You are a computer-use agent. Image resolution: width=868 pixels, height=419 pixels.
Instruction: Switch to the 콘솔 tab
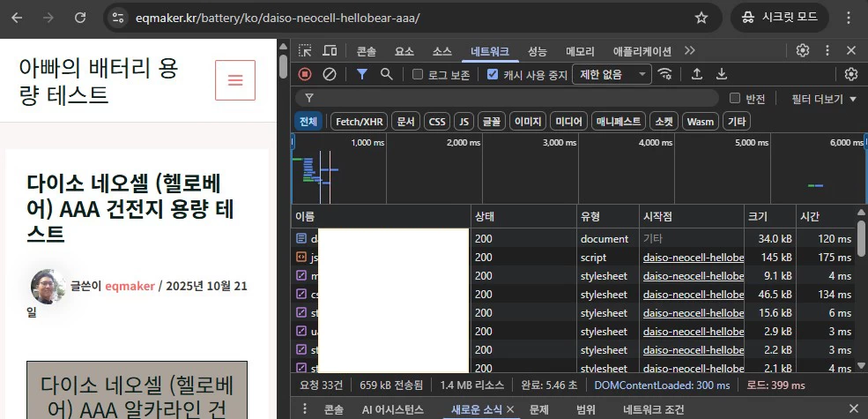pos(367,51)
